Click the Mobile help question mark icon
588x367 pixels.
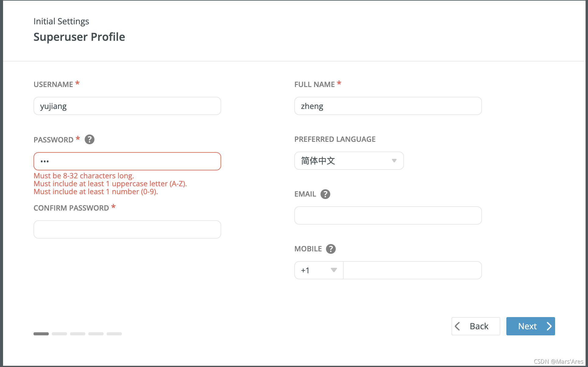[331, 249]
